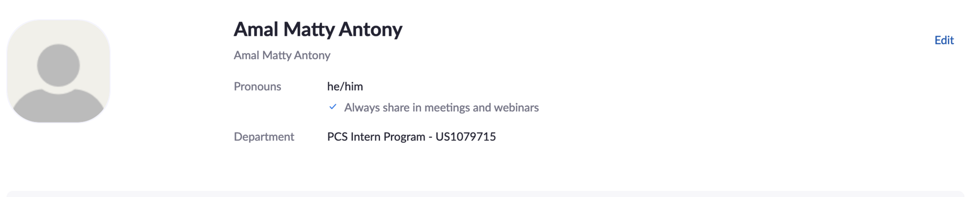Click the gray Amal Matty Antony subtitle

tap(282, 55)
